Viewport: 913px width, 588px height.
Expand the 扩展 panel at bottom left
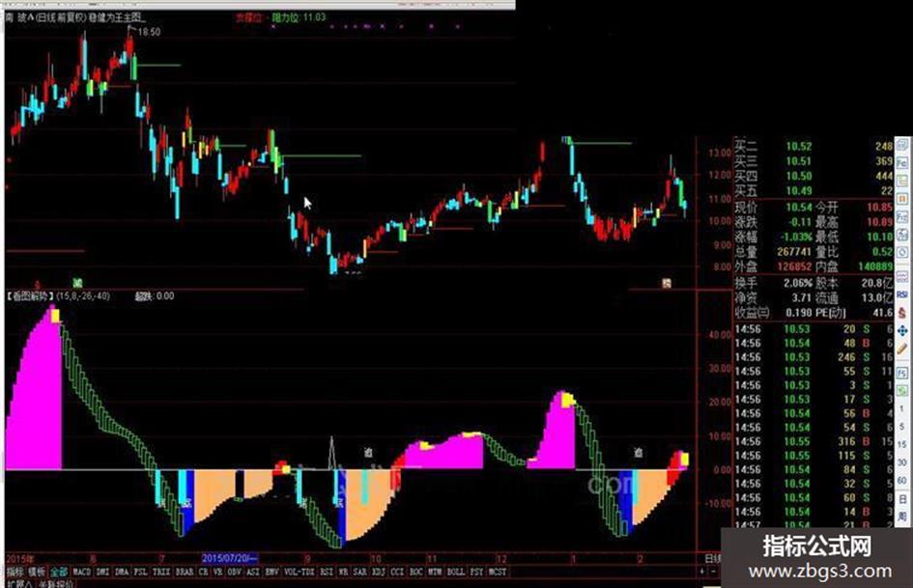[19, 583]
